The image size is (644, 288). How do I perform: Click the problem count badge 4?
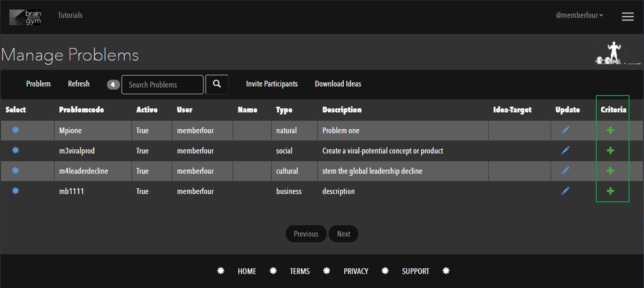click(x=113, y=84)
